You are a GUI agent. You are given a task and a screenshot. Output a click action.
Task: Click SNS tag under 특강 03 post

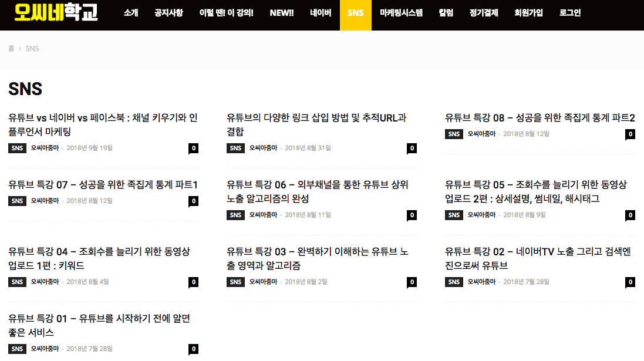tap(236, 282)
